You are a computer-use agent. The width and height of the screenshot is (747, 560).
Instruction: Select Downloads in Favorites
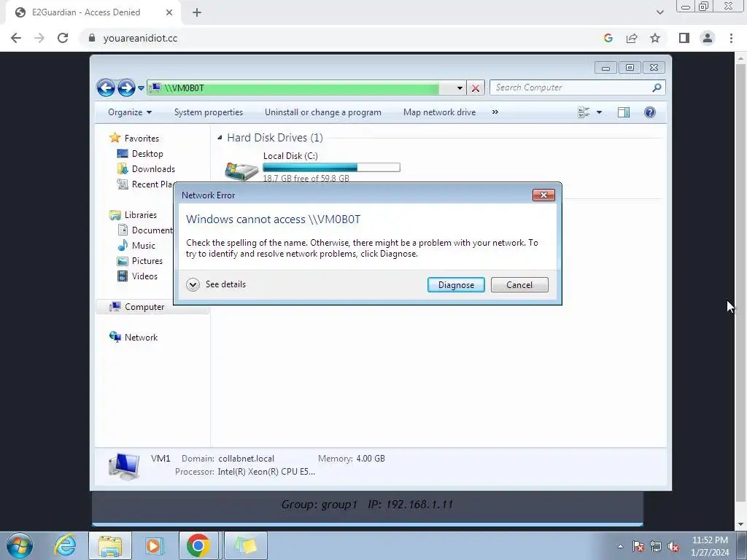[153, 169]
